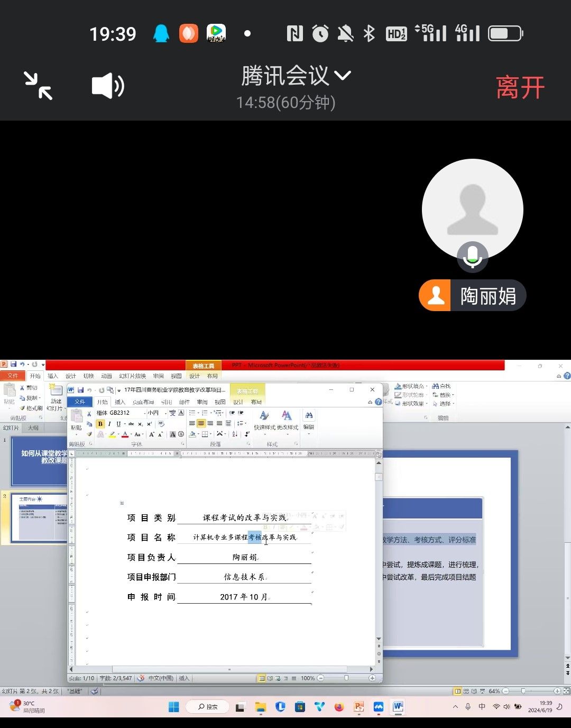
Task: Click the 更改样式 change styles icon
Action: point(287,416)
